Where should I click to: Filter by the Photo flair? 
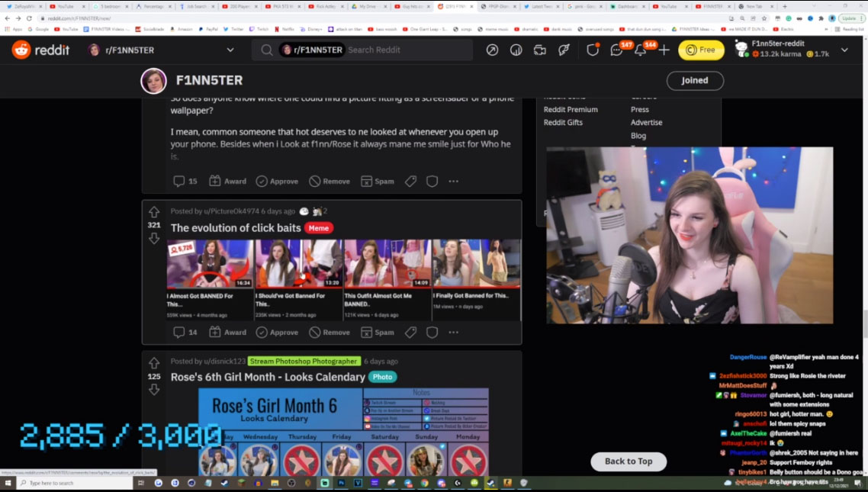(383, 377)
